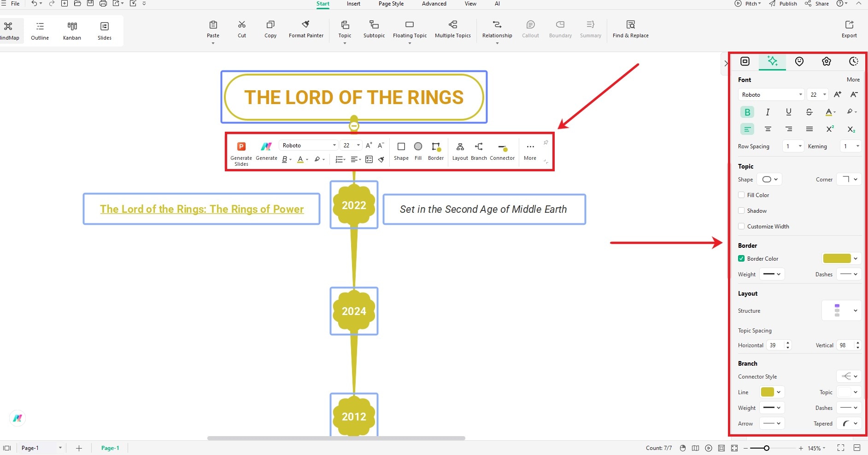This screenshot has width=868, height=455.
Task: Click the Share button
Action: (817, 4)
